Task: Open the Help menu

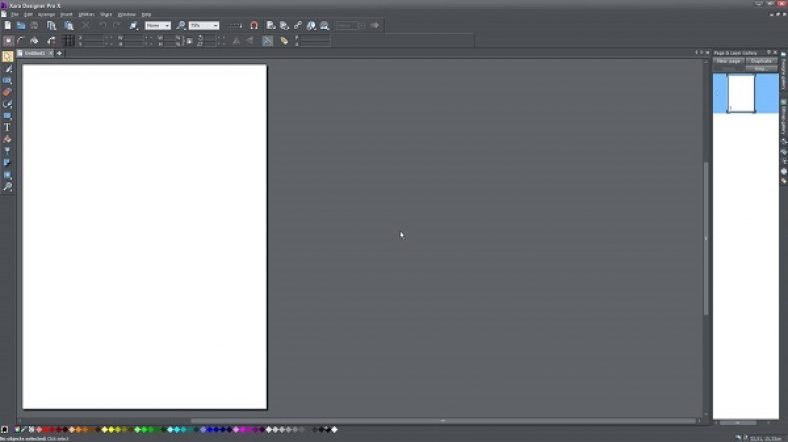Action: (146, 15)
